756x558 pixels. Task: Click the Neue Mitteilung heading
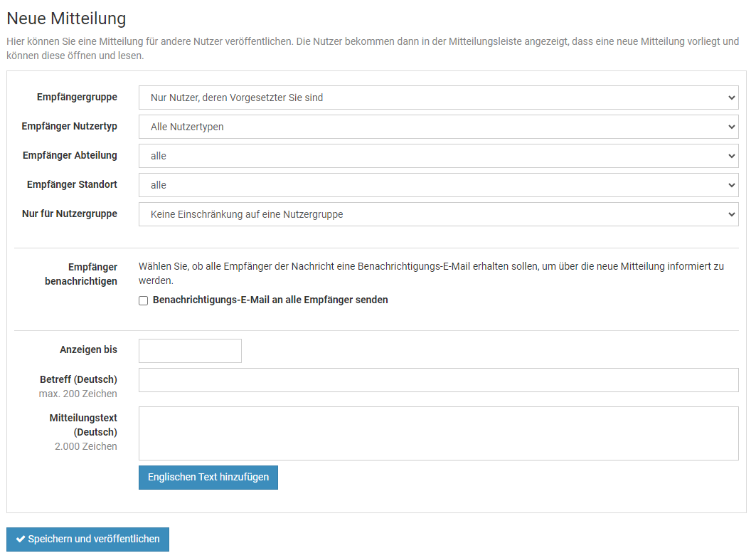point(67,19)
